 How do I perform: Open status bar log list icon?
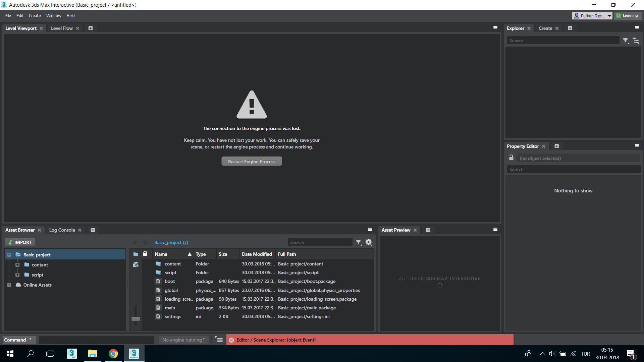click(x=220, y=340)
